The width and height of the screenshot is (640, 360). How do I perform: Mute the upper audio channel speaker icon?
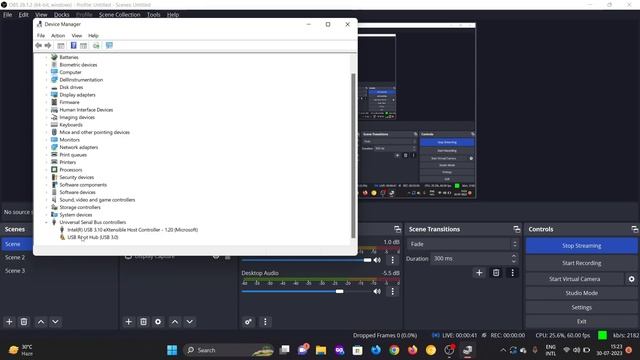coord(377,260)
